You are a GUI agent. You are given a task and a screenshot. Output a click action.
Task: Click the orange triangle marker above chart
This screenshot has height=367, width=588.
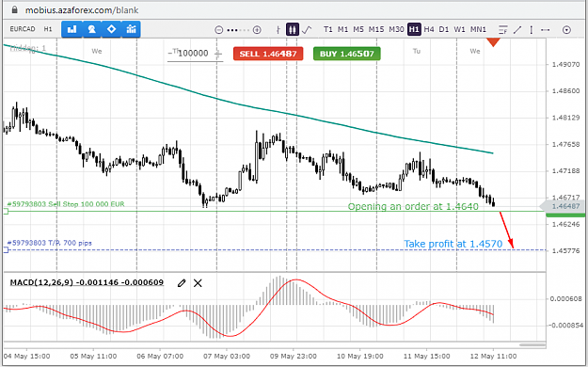[493, 42]
